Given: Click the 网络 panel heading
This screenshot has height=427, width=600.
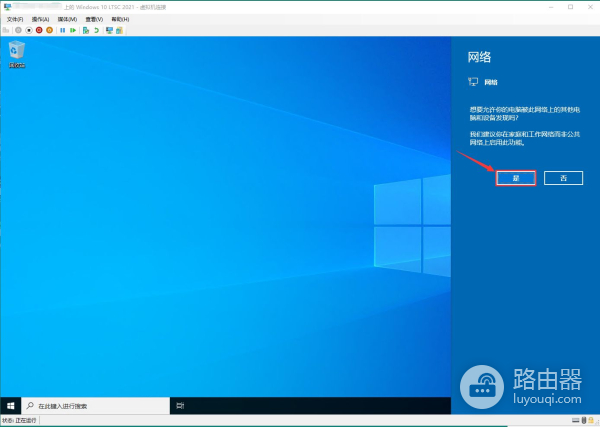Looking at the screenshot, I should [x=479, y=57].
